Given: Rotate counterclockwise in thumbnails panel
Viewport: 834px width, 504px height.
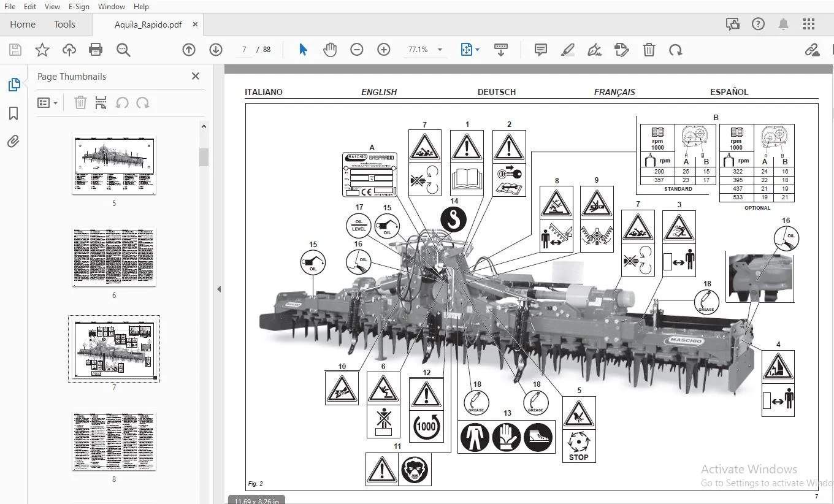Looking at the screenshot, I should pyautogui.click(x=122, y=103).
